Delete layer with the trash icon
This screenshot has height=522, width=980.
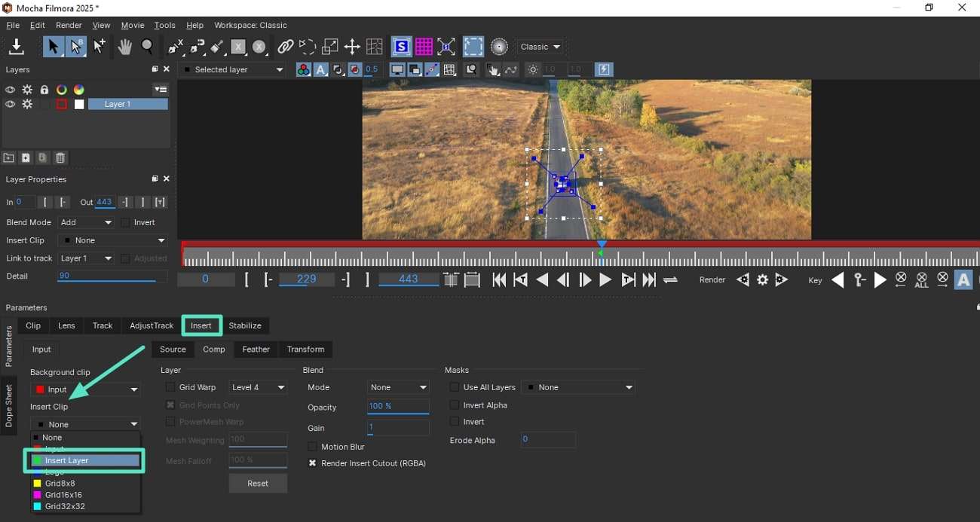coord(60,157)
